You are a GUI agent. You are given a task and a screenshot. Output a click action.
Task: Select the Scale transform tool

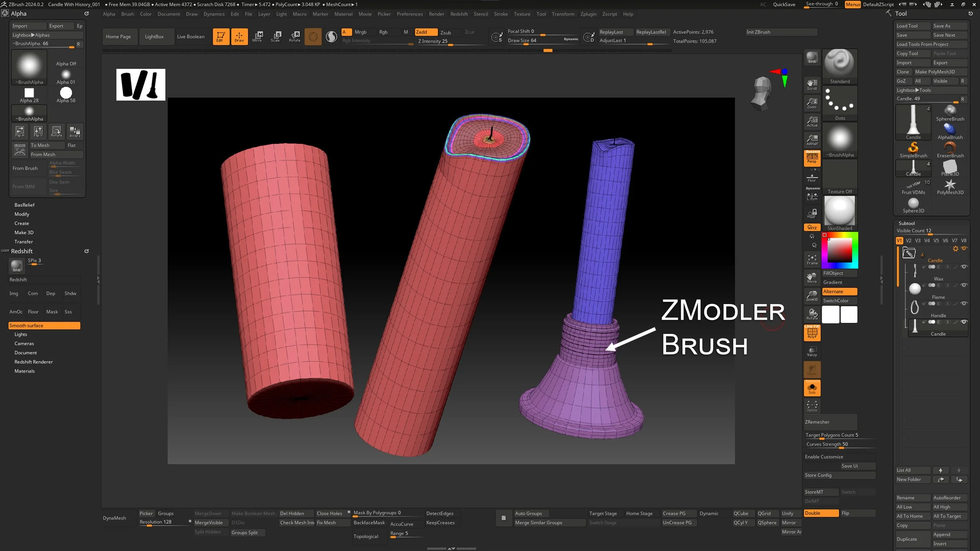pyautogui.click(x=276, y=36)
